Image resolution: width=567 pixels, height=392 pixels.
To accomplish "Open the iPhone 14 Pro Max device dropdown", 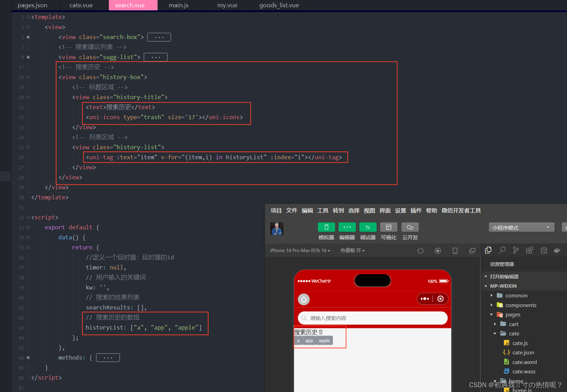I will coord(300,250).
